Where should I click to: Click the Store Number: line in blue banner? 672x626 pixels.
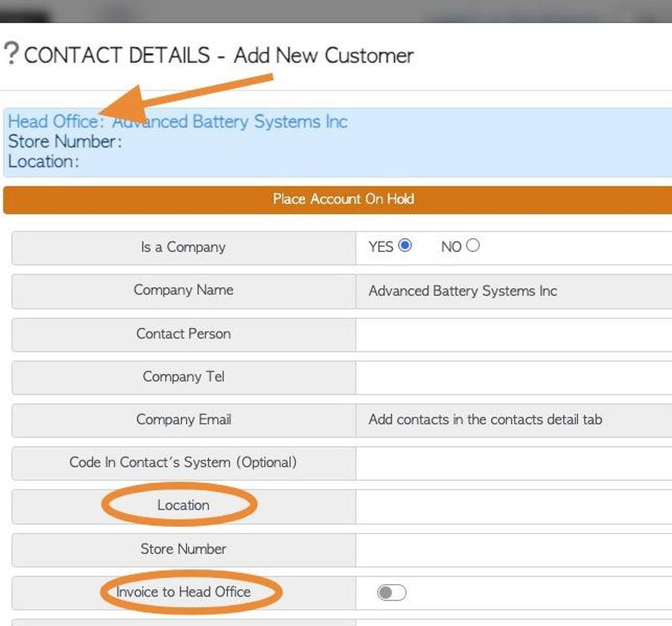pyautogui.click(x=65, y=142)
